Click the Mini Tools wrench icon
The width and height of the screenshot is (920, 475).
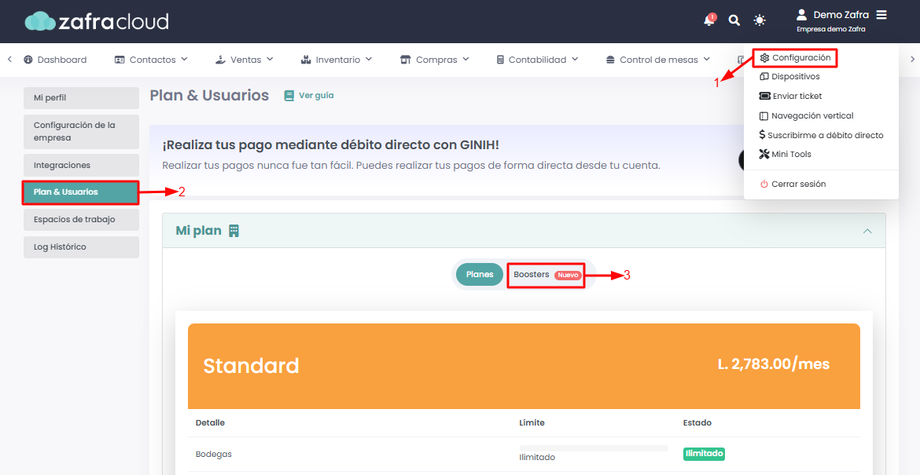click(x=764, y=154)
